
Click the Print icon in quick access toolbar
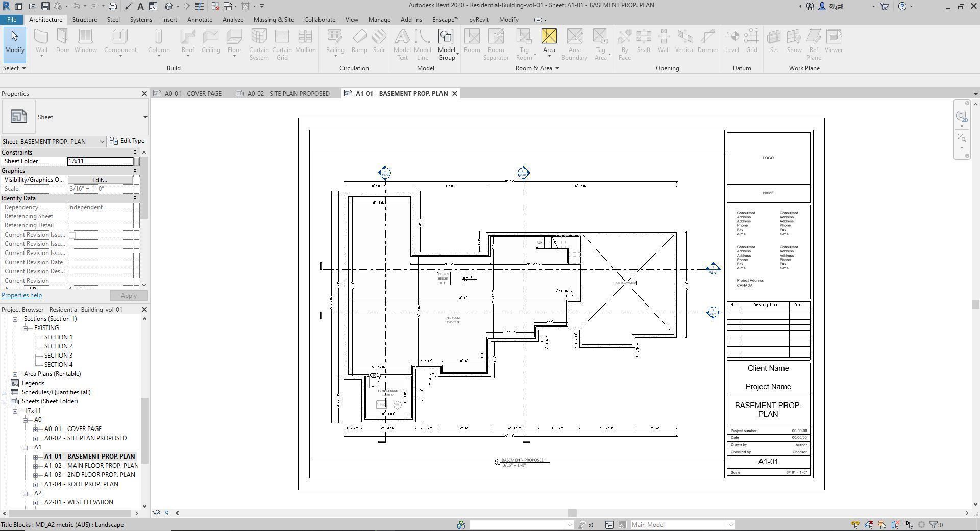tap(112, 6)
